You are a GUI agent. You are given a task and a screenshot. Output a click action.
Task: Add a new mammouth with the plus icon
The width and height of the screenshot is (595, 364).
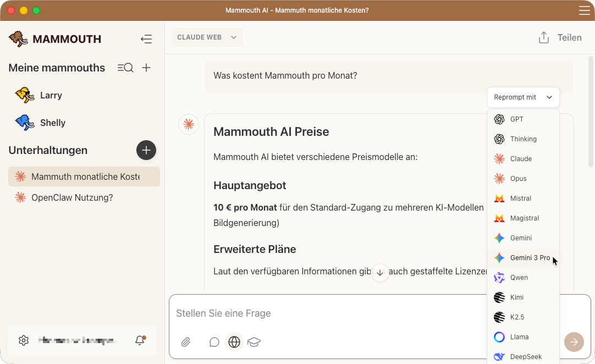[x=146, y=68]
